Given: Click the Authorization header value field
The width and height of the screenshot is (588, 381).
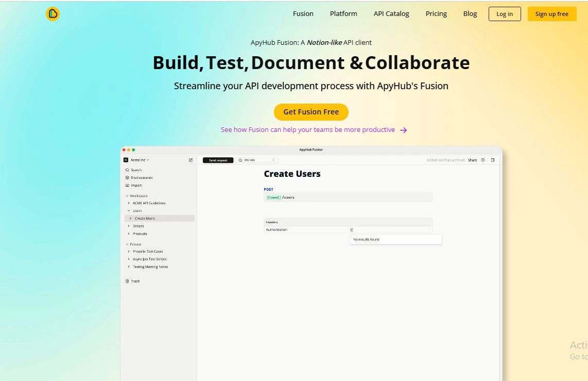Looking at the screenshot, I should [390, 230].
